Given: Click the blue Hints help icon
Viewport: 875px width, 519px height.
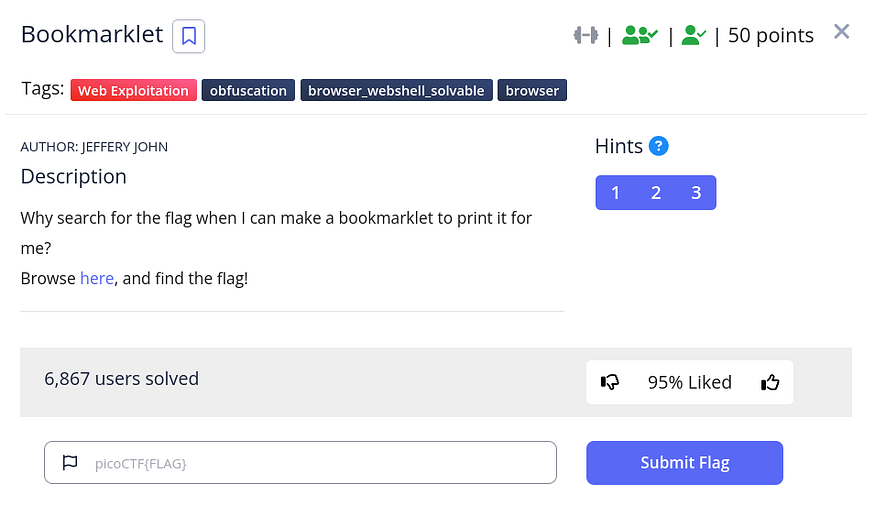Looking at the screenshot, I should coord(658,146).
